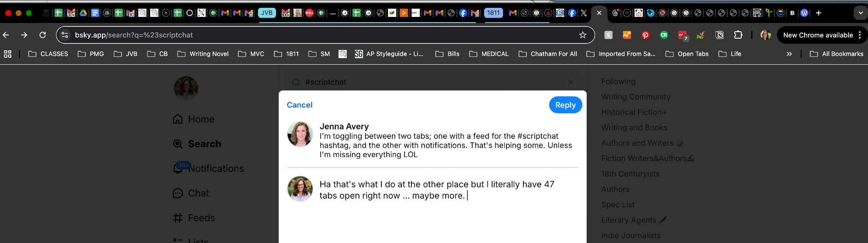Open a new tab with plus icon
Screen dimensions: 868x243
click(x=819, y=13)
